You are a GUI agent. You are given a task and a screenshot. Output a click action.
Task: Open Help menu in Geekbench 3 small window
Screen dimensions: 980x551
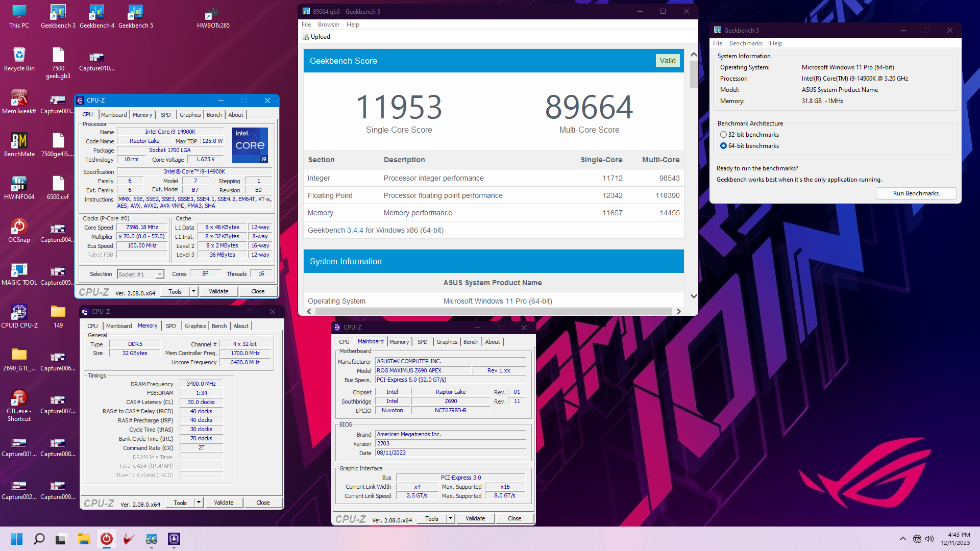tap(776, 43)
